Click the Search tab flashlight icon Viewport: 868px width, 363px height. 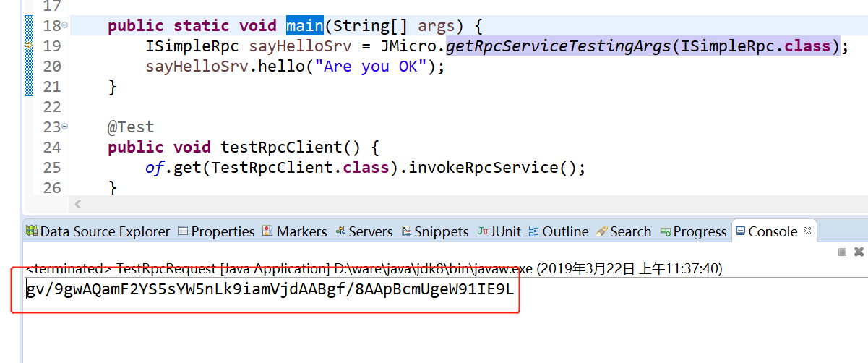pyautogui.click(x=601, y=231)
